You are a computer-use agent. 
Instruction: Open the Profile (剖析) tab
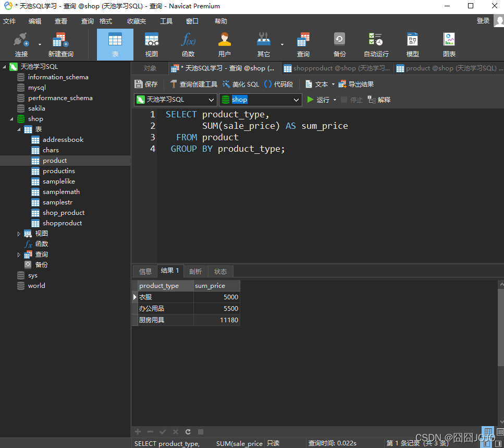coord(195,271)
